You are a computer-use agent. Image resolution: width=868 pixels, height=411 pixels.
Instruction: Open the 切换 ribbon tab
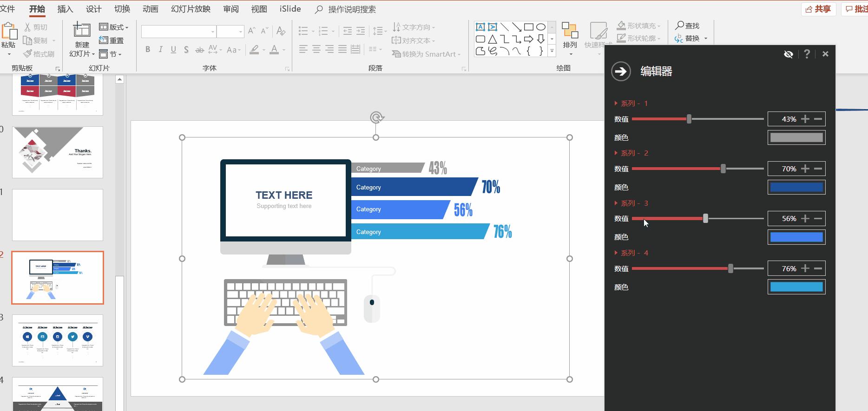click(122, 9)
